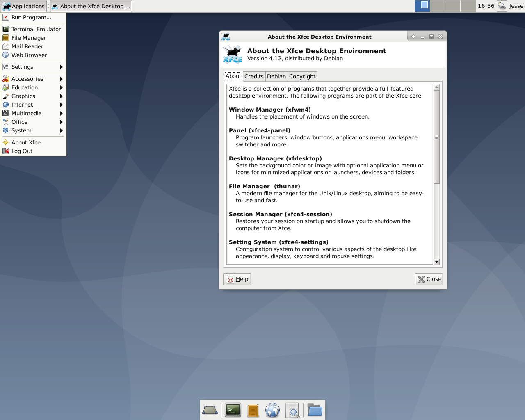Launch Web Browser from the Applications menu
Image resolution: width=525 pixels, height=420 pixels.
[33, 55]
